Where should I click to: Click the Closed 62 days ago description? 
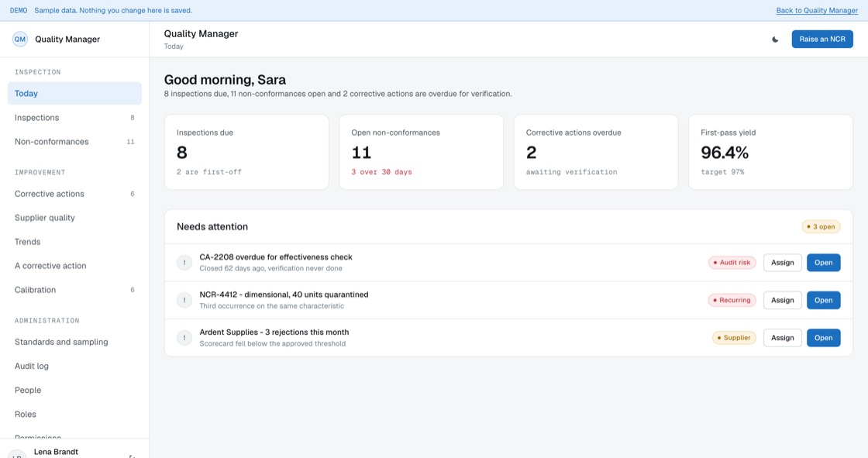click(x=270, y=269)
